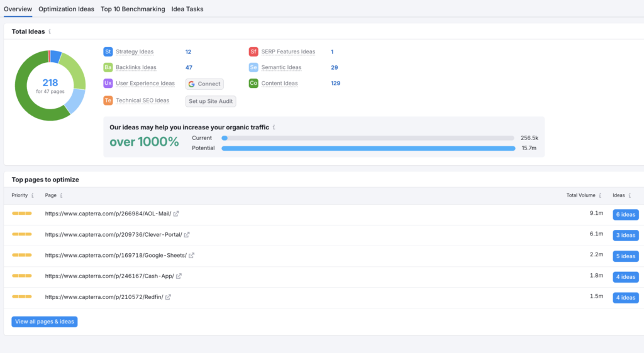Click the Google-Sheets capterra URL
The height and width of the screenshot is (353, 644).
point(116,256)
